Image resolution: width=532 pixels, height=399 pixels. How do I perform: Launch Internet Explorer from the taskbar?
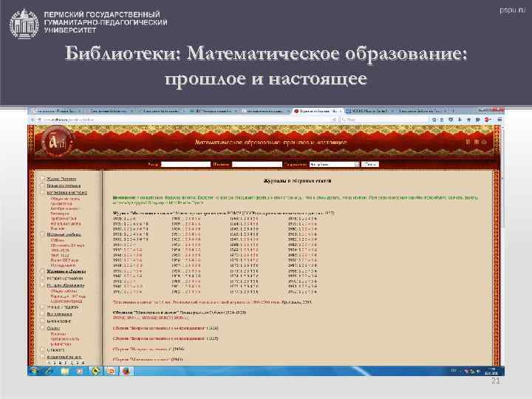[50, 371]
